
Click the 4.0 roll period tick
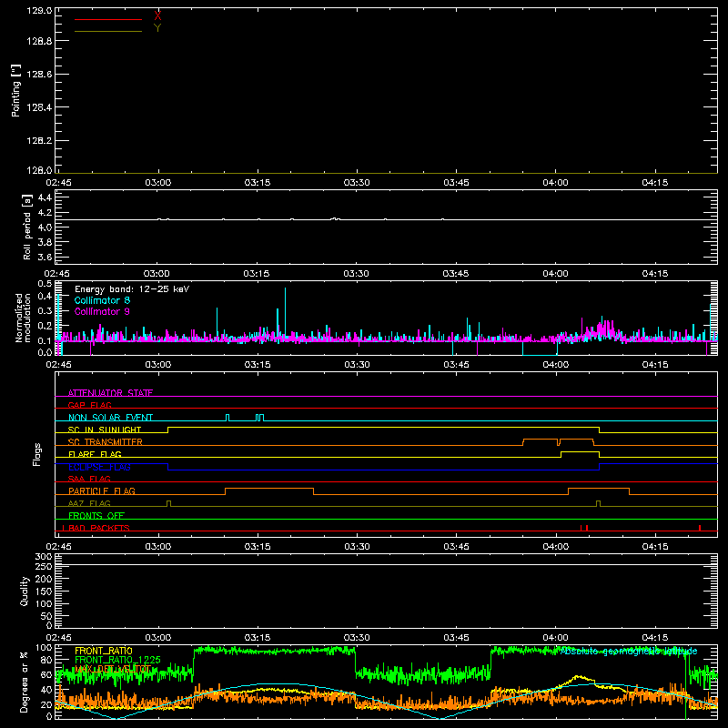45,227
